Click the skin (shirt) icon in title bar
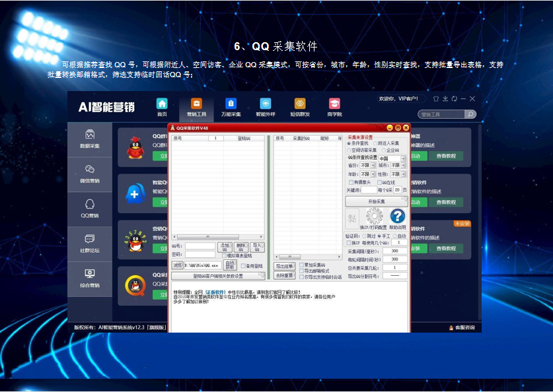 [x=436, y=99]
